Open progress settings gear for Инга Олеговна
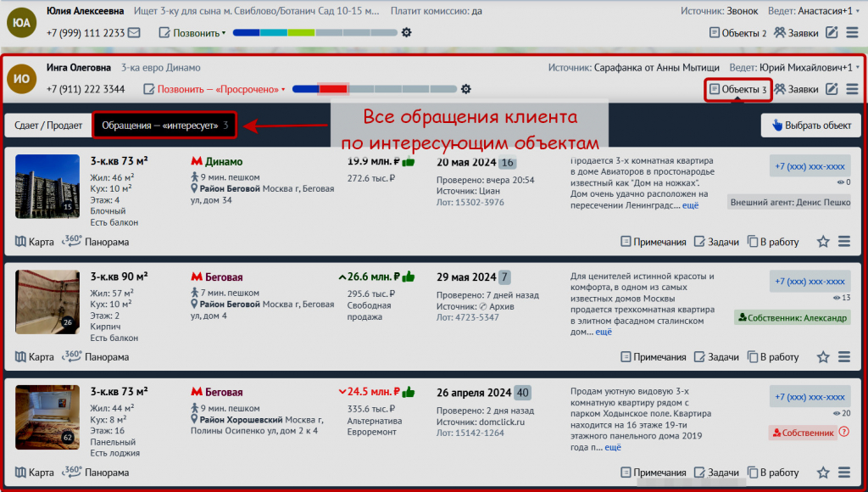Image resolution: width=868 pixels, height=492 pixels. 466,89
